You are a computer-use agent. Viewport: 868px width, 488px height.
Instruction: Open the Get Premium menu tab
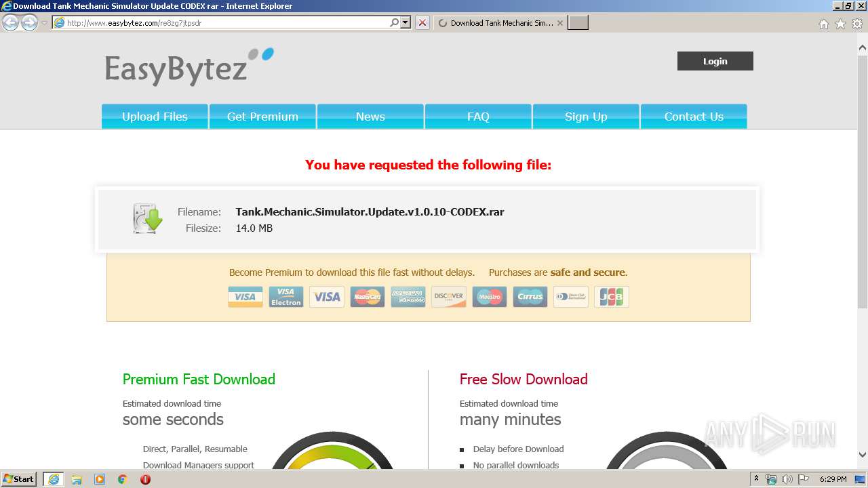[262, 117]
